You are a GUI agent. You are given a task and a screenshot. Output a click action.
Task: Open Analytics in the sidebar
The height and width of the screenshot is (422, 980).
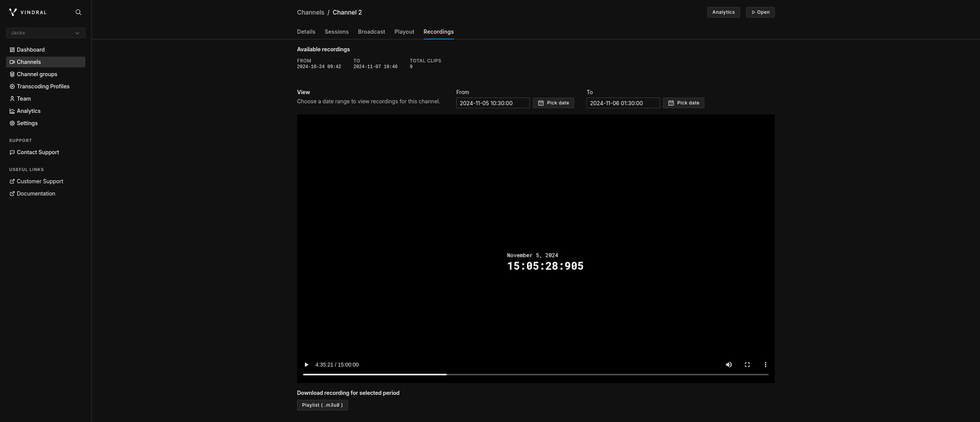tap(46, 111)
